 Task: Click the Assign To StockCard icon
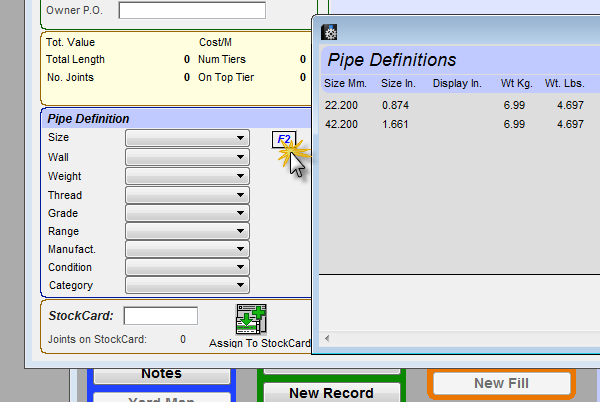pos(252,320)
